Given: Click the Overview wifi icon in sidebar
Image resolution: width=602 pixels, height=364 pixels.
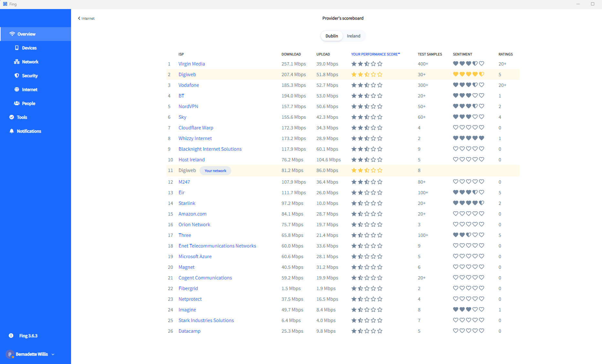Looking at the screenshot, I should click(x=12, y=34).
